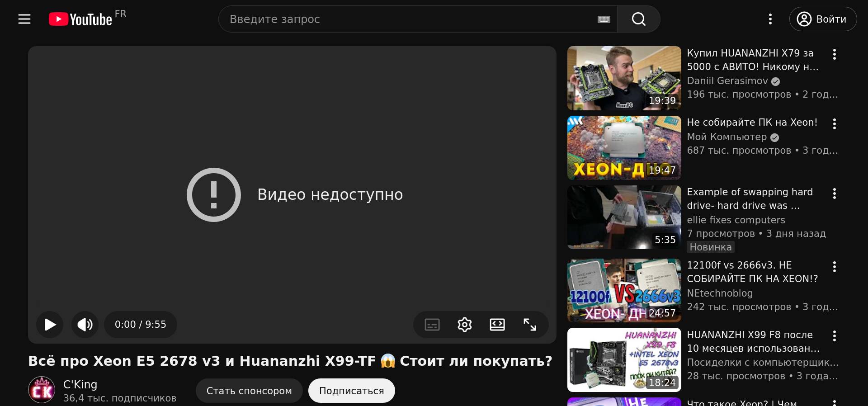The width and height of the screenshot is (868, 406).
Task: Open video title Example of swapping hard drive
Action: pos(750,199)
